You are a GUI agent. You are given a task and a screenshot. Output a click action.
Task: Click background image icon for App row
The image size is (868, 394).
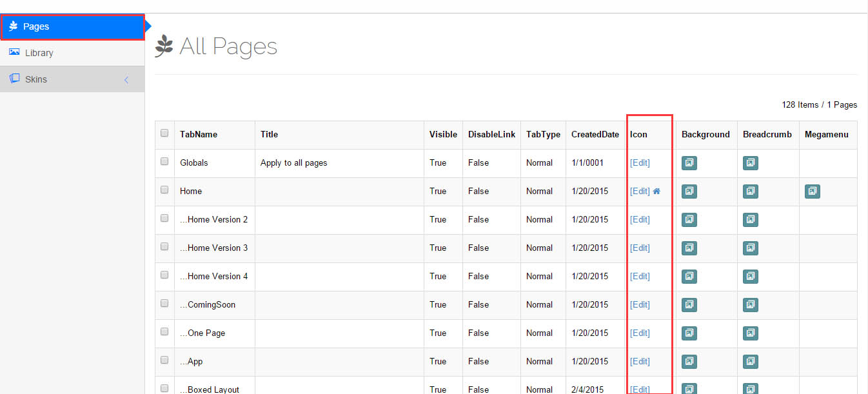pyautogui.click(x=689, y=362)
